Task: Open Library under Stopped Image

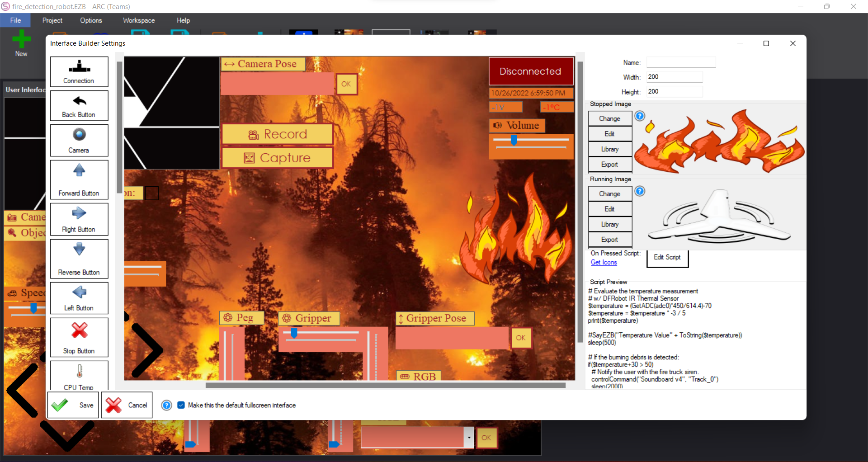Action: coord(610,149)
